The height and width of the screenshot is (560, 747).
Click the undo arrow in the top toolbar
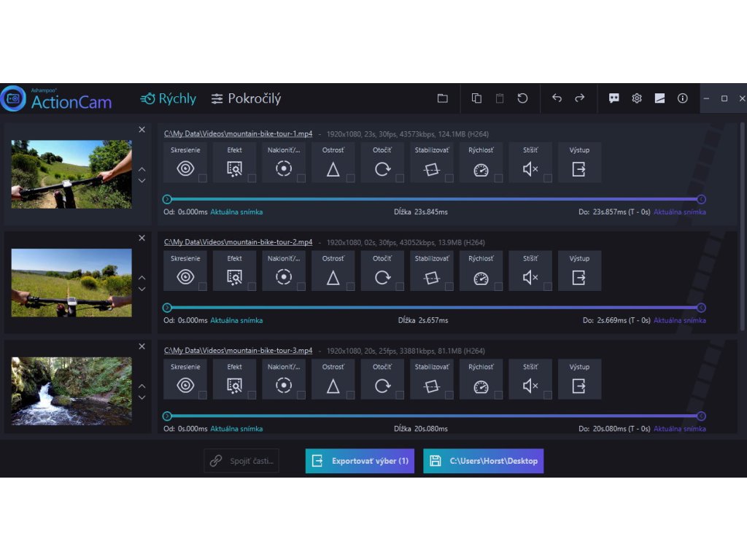pos(557,98)
